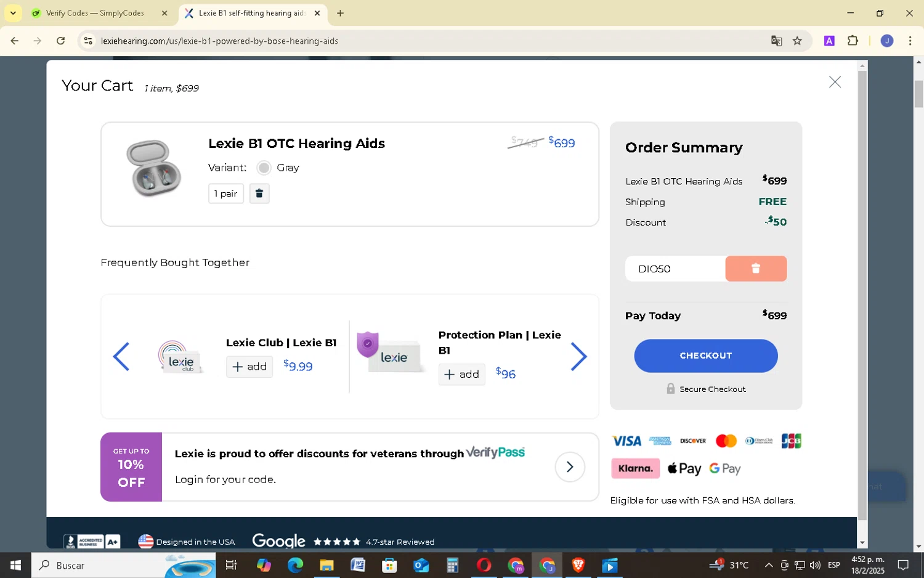Image resolution: width=924 pixels, height=578 pixels.
Task: Open the purple A extension
Action: point(829,41)
